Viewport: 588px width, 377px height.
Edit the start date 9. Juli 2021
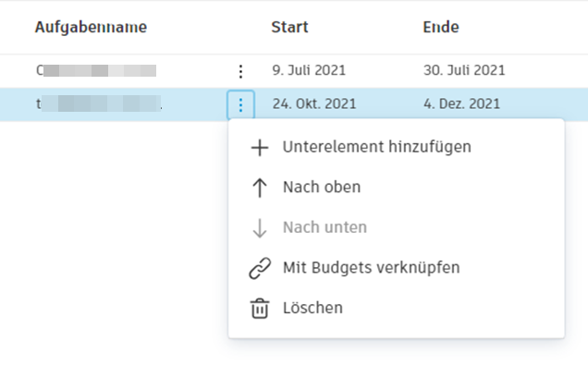pyautogui.click(x=309, y=70)
